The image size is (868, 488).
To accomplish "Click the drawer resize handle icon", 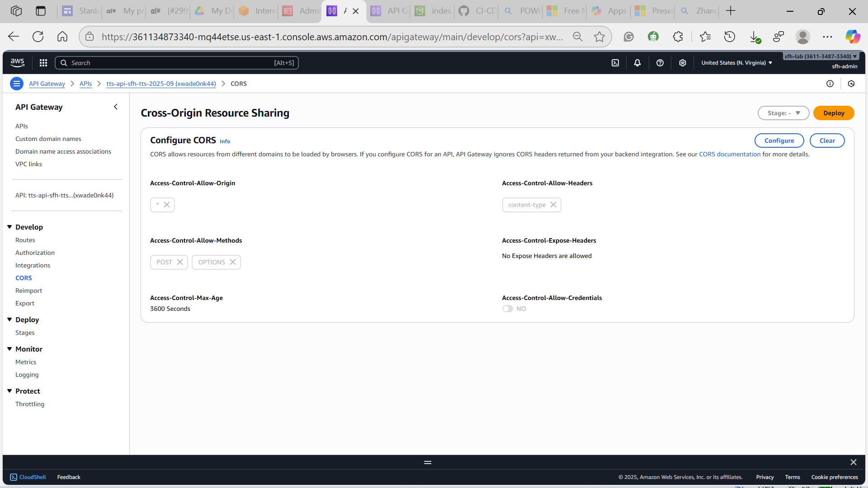I will pos(428,462).
